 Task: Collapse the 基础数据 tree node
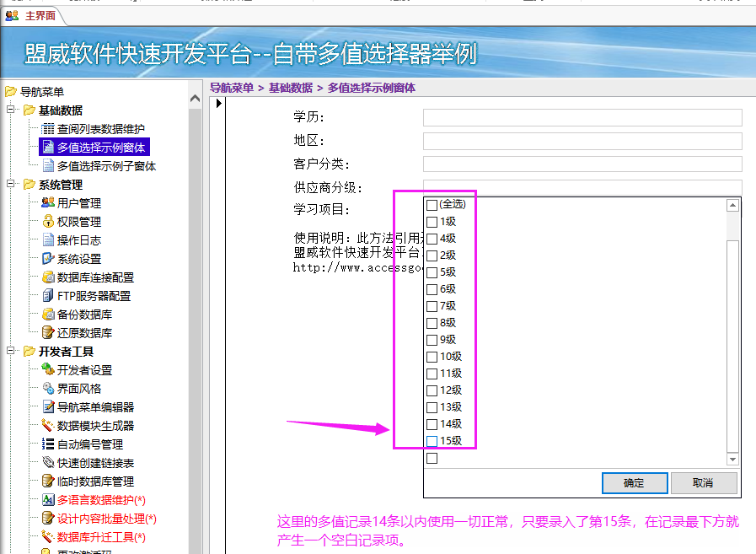[x=11, y=110]
